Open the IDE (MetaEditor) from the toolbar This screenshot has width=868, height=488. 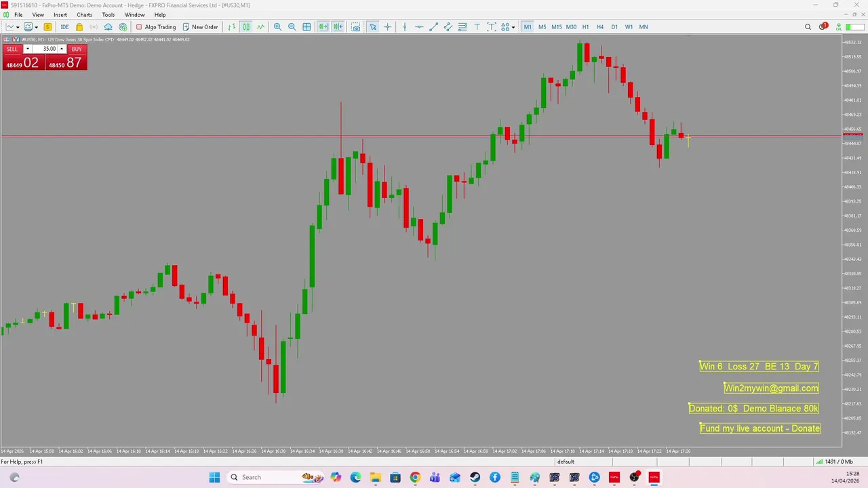[64, 27]
